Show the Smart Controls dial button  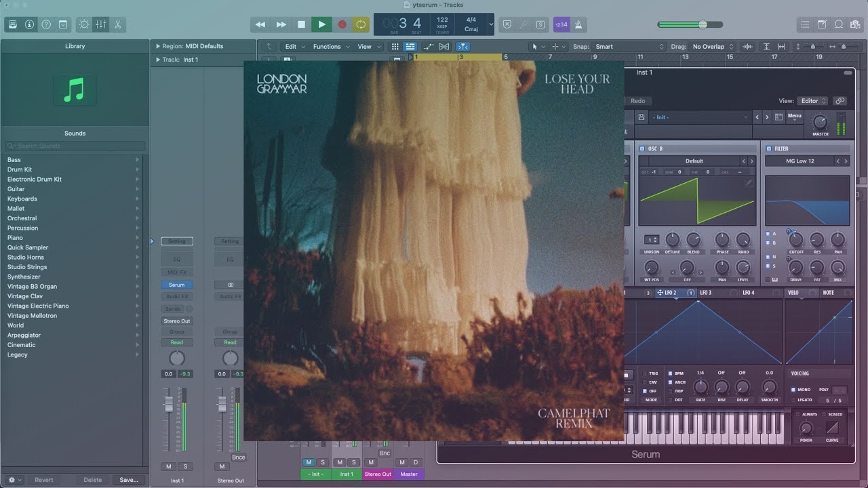pos(84,24)
